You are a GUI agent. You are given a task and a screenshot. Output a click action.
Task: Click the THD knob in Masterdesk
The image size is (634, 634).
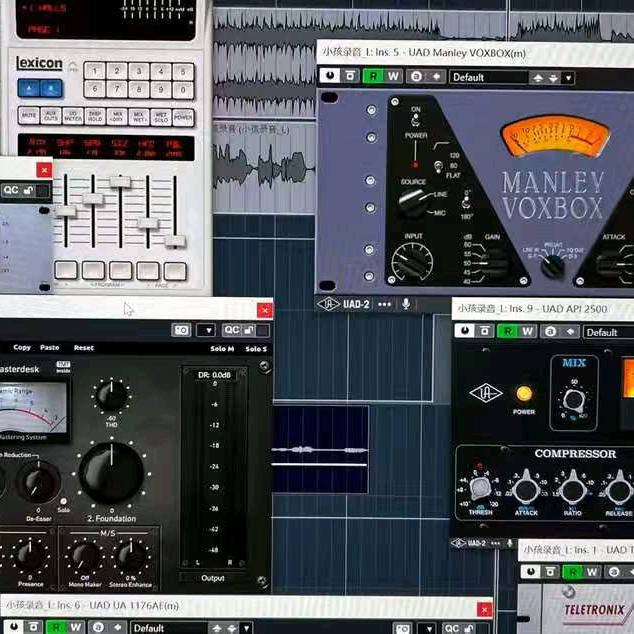click(x=111, y=397)
